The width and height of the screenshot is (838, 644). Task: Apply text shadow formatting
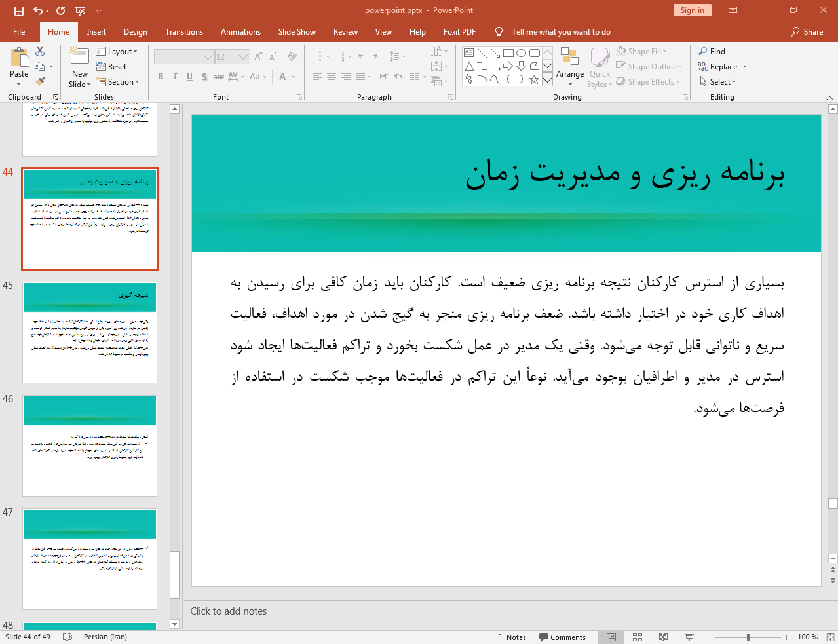click(x=204, y=77)
